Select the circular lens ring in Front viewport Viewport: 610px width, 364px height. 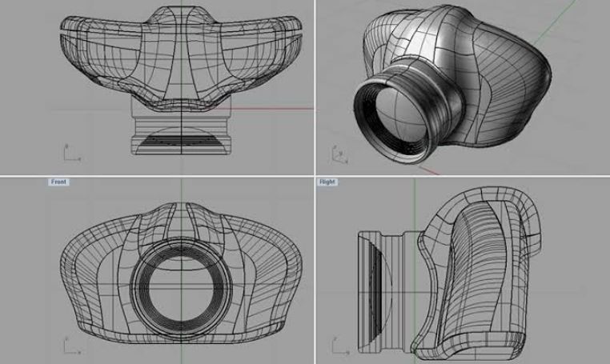181,289
